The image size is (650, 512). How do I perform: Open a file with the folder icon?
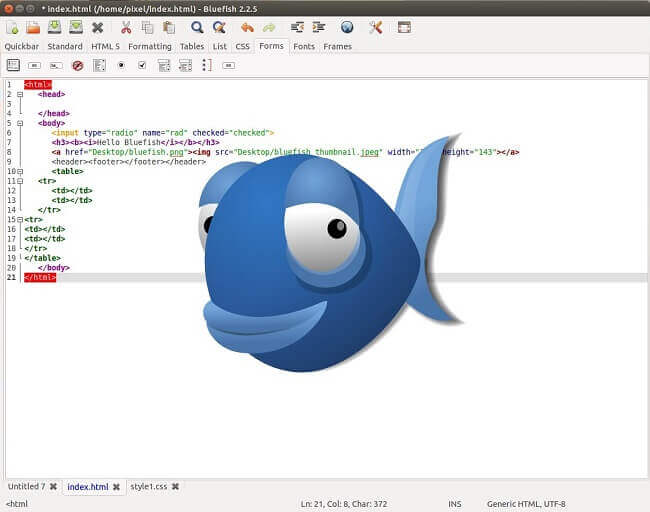(33, 28)
